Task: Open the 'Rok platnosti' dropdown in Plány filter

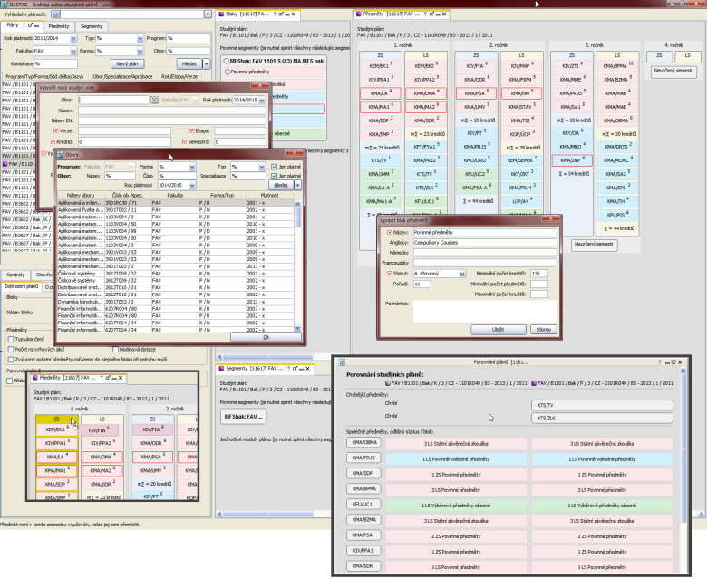Action: click(x=73, y=39)
